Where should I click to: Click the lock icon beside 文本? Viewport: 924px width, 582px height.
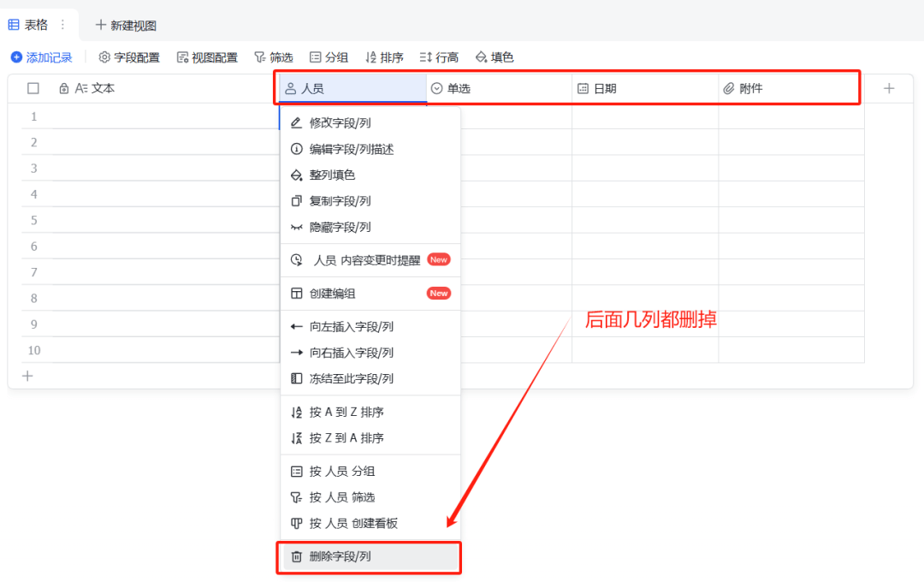pyautogui.click(x=63, y=88)
